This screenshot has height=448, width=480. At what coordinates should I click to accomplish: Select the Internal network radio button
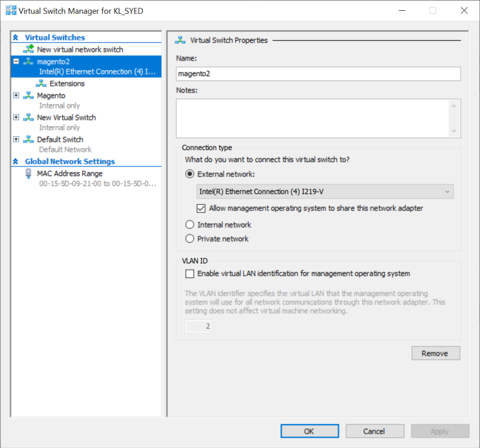pos(190,225)
